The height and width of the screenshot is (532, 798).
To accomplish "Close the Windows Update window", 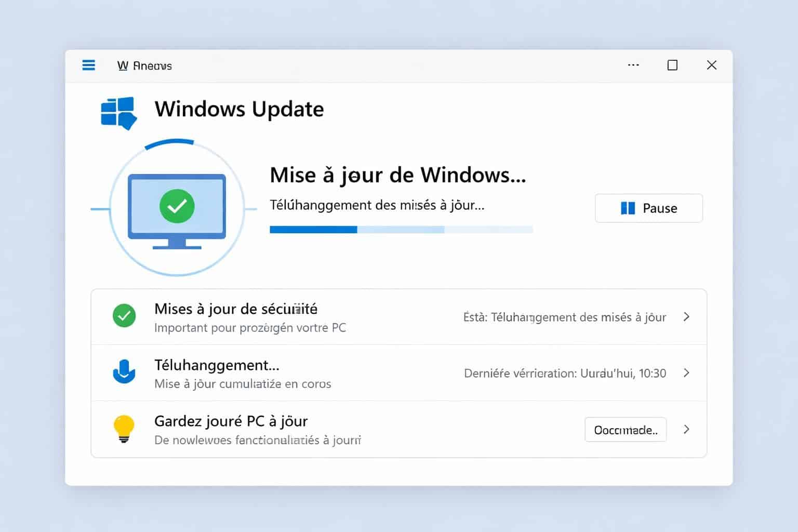I will 712,65.
